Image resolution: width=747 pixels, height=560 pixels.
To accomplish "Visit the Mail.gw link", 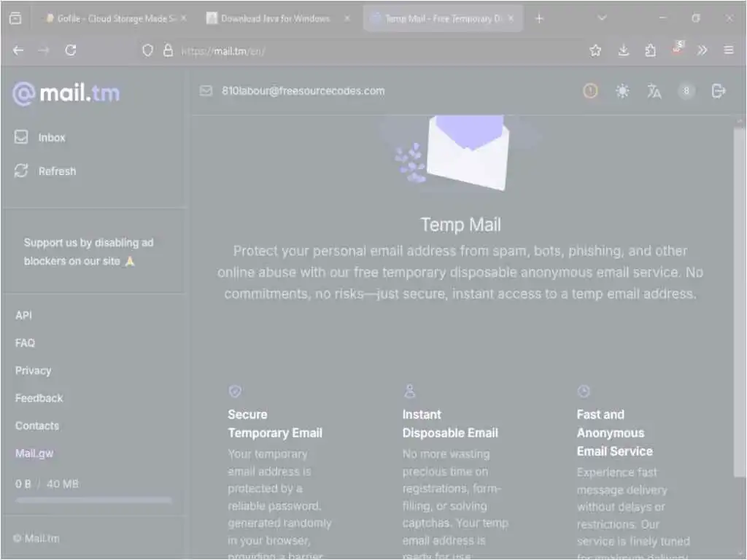I will click(34, 454).
